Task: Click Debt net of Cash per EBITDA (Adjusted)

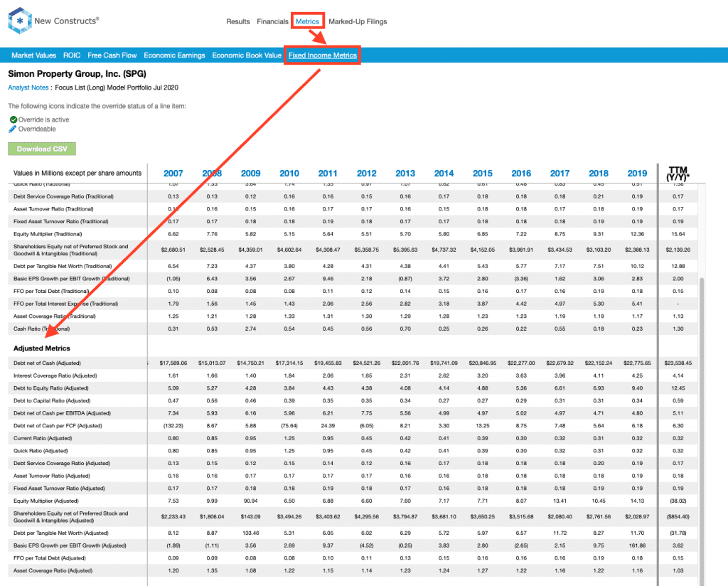Action: [63, 413]
